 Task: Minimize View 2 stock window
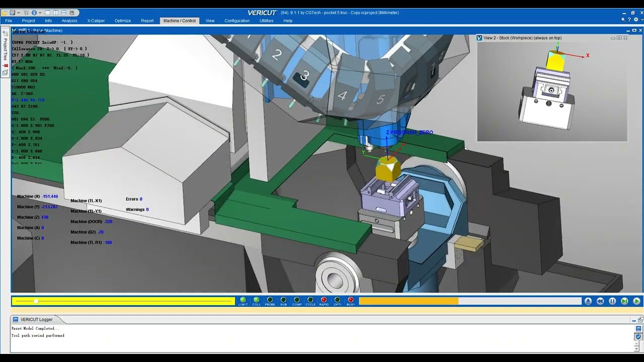(613, 38)
